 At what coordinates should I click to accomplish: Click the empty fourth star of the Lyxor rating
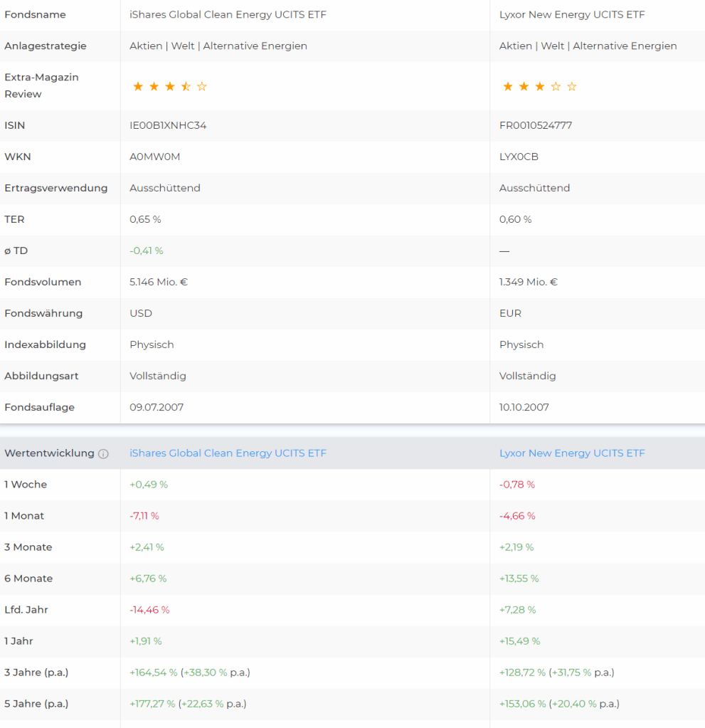point(556,87)
